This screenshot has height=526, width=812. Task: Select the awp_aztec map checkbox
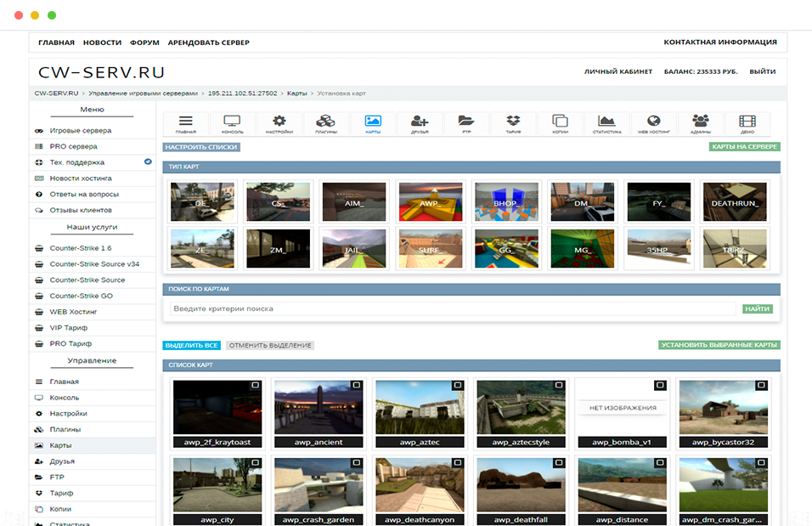[x=457, y=386]
